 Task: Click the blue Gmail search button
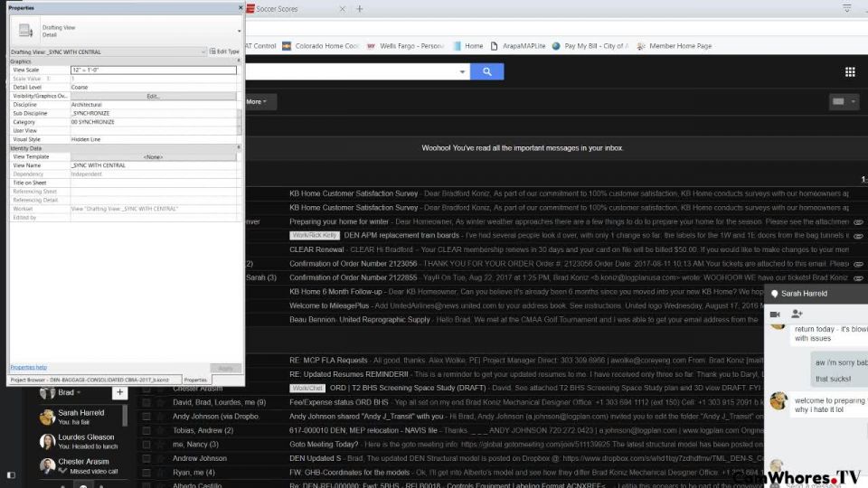point(487,72)
